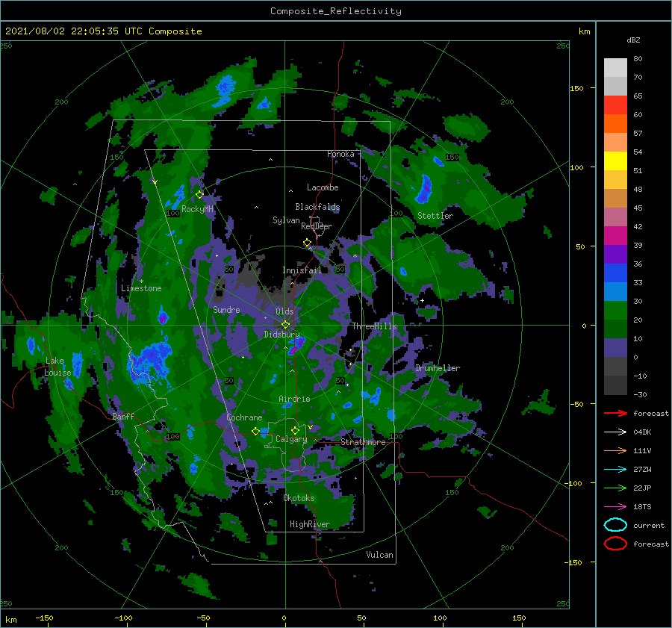Click the dBZ legend heading
672x628 pixels.
[633, 40]
